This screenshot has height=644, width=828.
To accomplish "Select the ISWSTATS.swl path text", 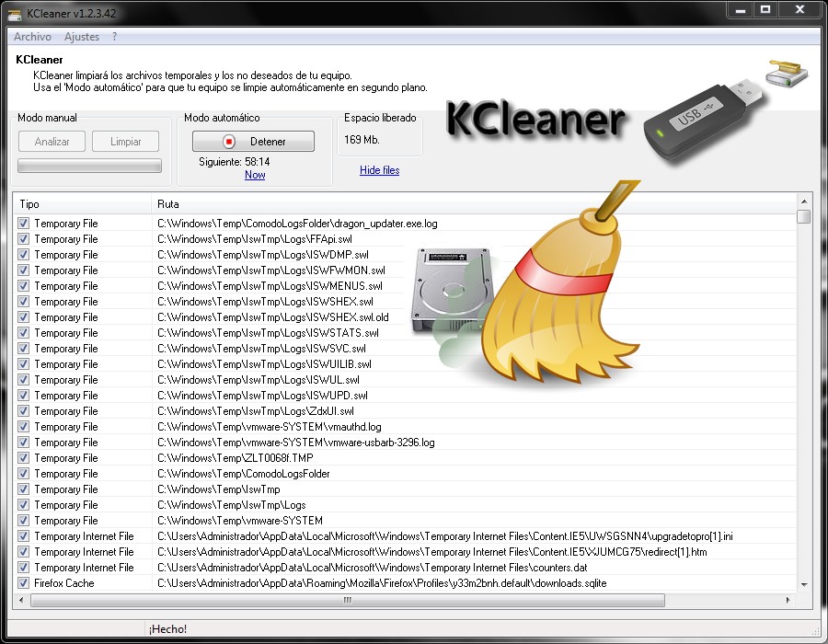I will (268, 333).
